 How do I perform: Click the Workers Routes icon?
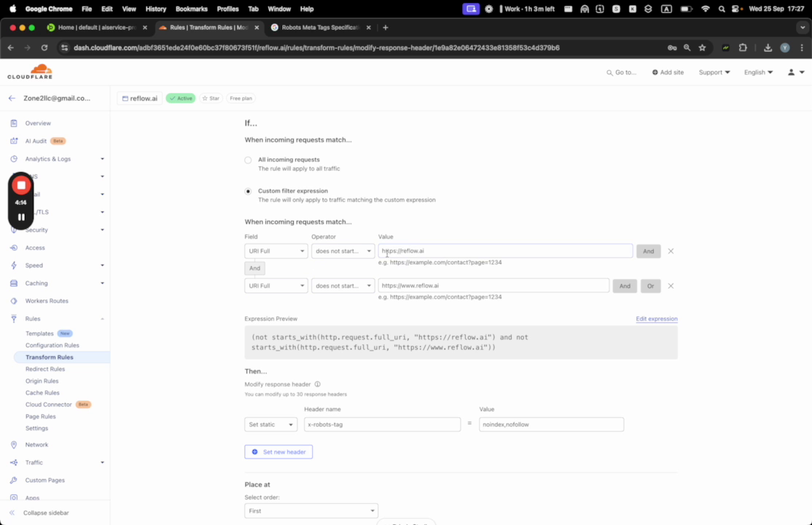14,301
